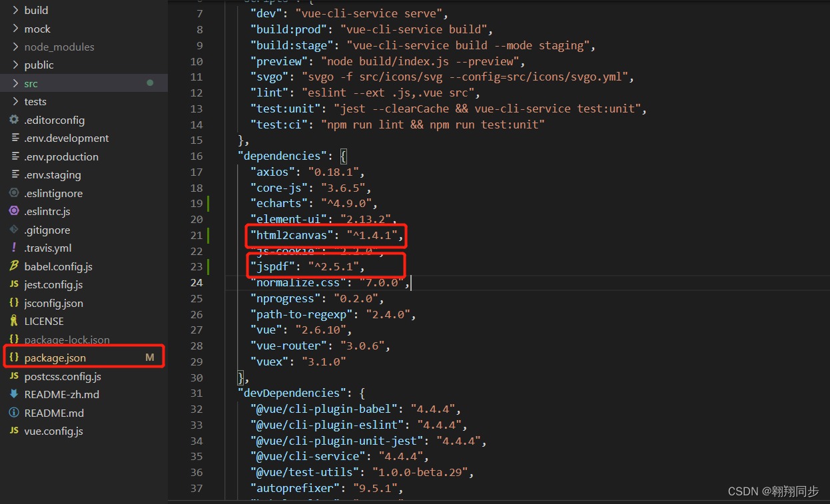This screenshot has height=504, width=830.
Task: Open README.md via its info icon
Action: (x=15, y=412)
